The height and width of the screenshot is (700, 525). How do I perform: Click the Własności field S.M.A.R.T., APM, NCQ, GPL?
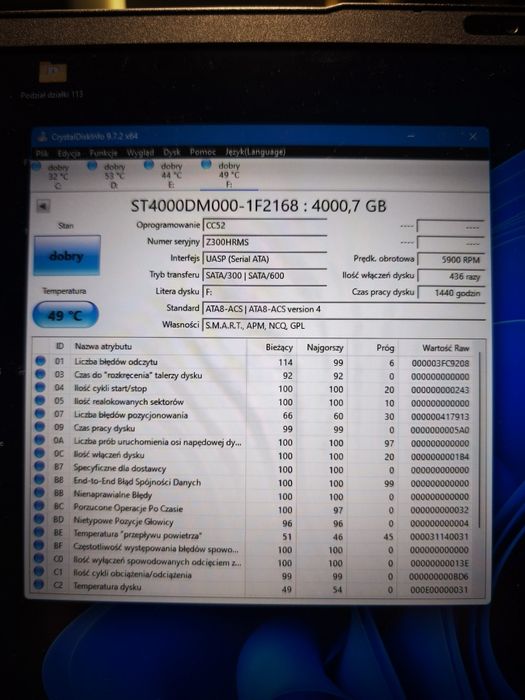click(x=344, y=325)
